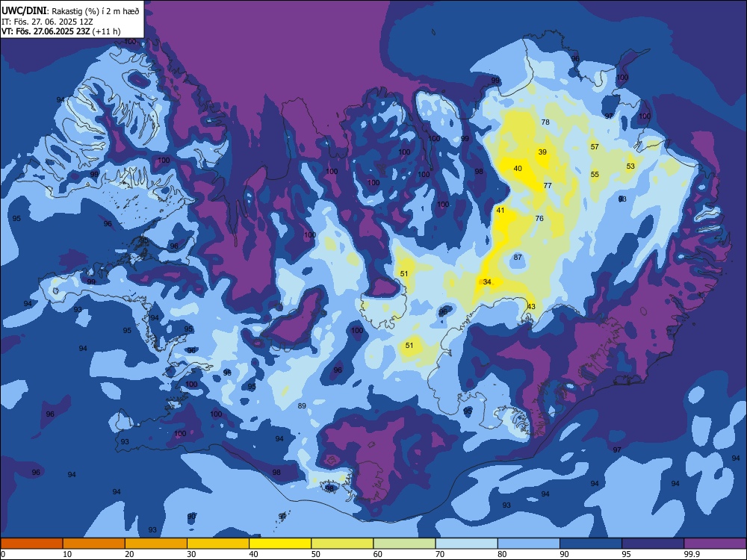
Task: Click the 50–60% pale yellow legend swatch
Action: point(342,544)
